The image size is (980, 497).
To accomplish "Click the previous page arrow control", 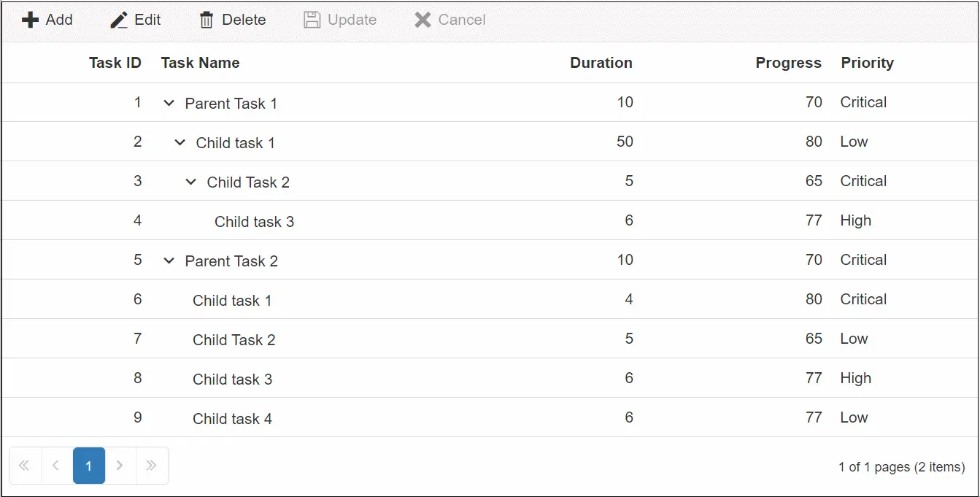I will [55, 465].
